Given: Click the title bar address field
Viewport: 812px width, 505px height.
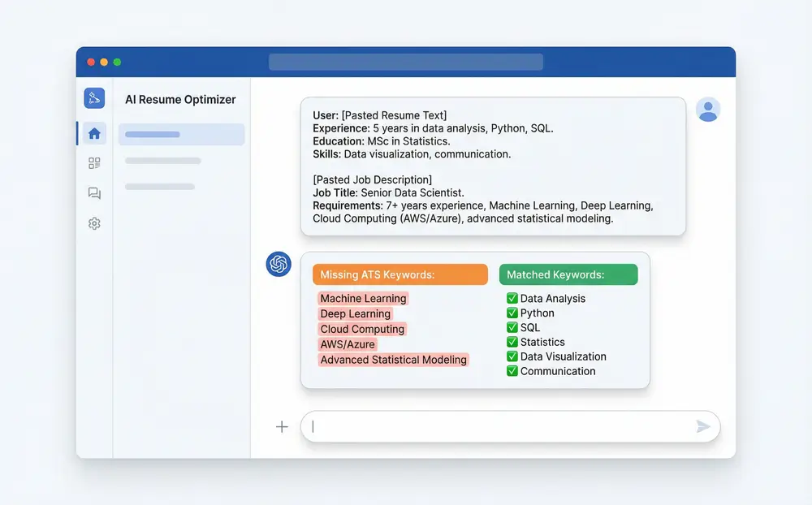Looking at the screenshot, I should [406, 63].
